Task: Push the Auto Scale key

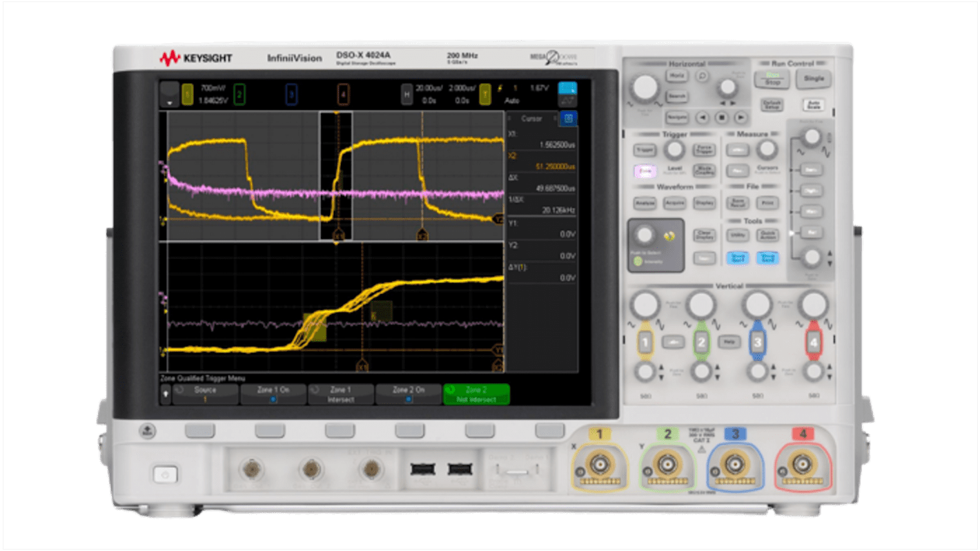Action: click(x=814, y=104)
